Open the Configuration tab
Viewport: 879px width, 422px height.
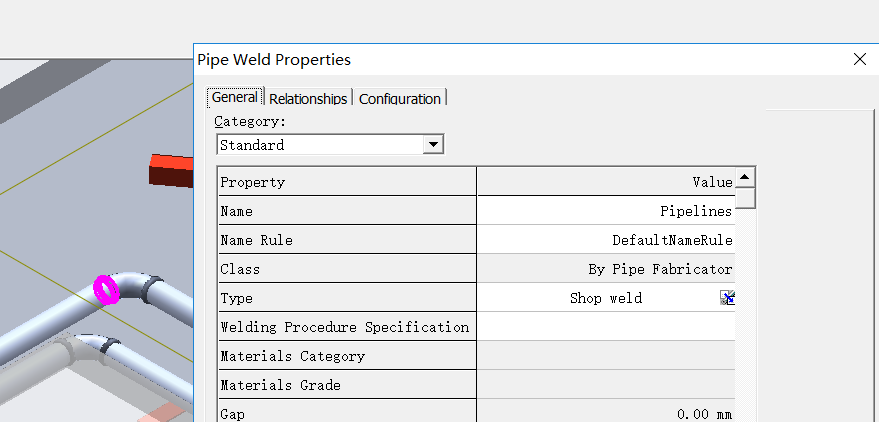pyautogui.click(x=400, y=99)
